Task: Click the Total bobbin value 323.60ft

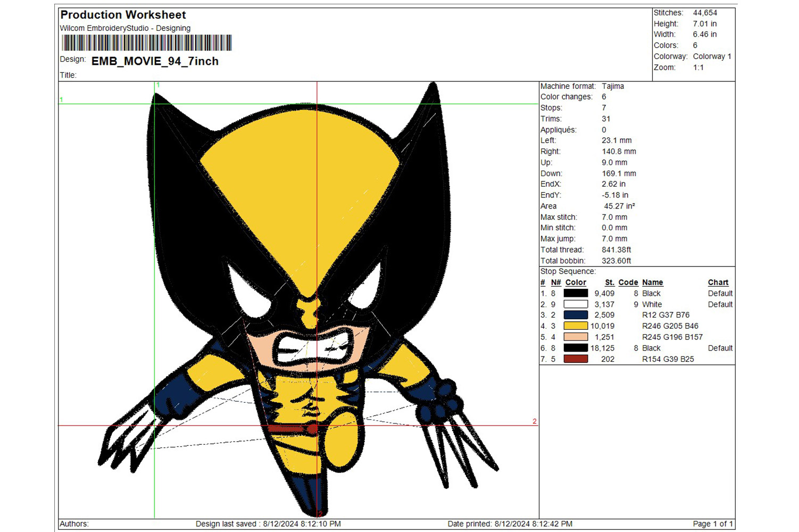Action: (616, 261)
